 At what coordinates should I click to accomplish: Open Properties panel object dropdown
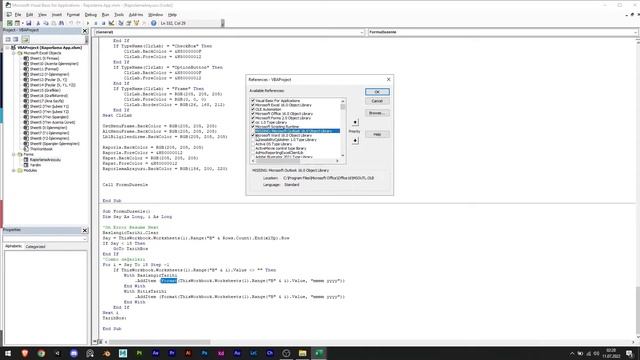click(85, 239)
